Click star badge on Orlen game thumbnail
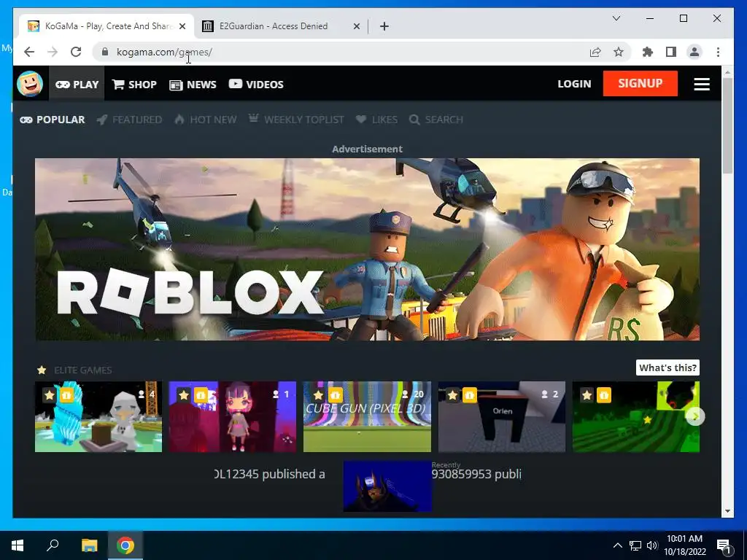The height and width of the screenshot is (560, 747). [452, 394]
